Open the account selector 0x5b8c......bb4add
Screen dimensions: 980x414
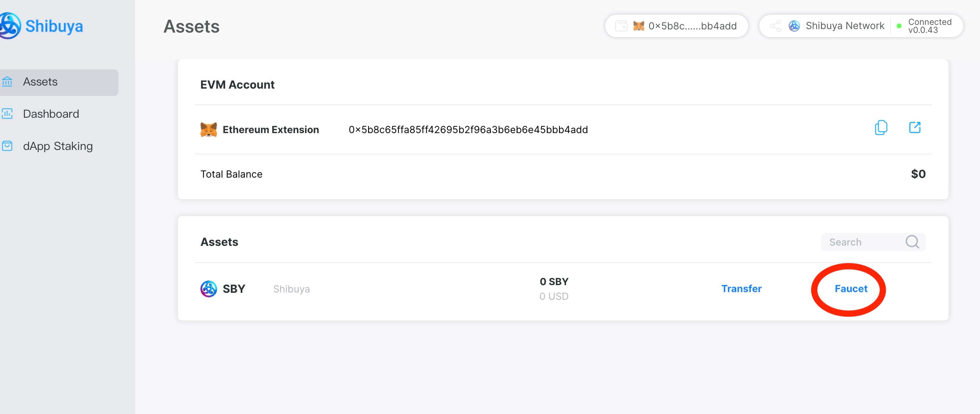click(x=692, y=26)
